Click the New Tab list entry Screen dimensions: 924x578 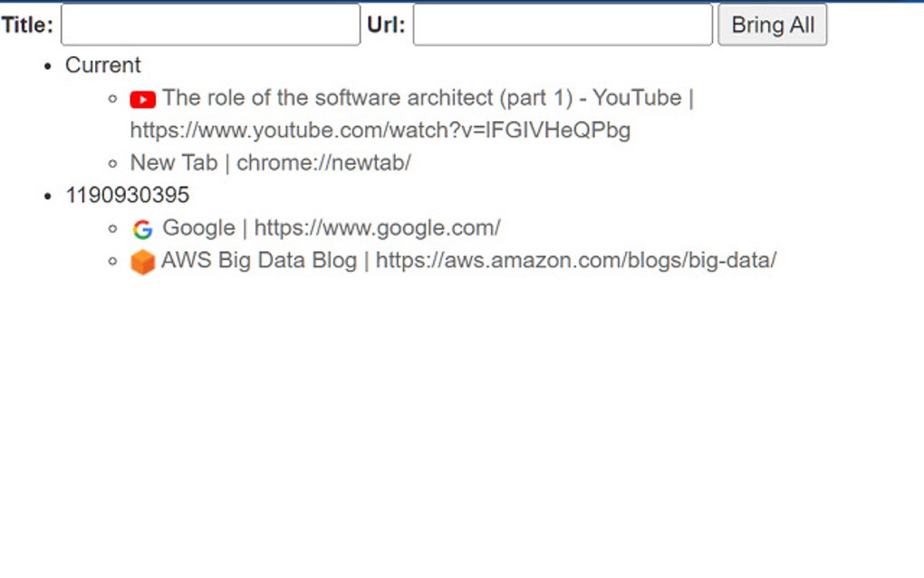pyautogui.click(x=269, y=163)
